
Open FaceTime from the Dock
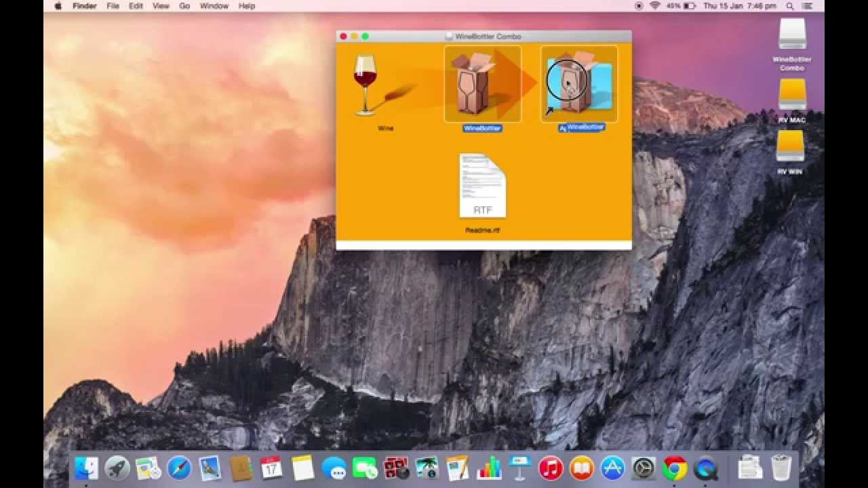pos(365,468)
